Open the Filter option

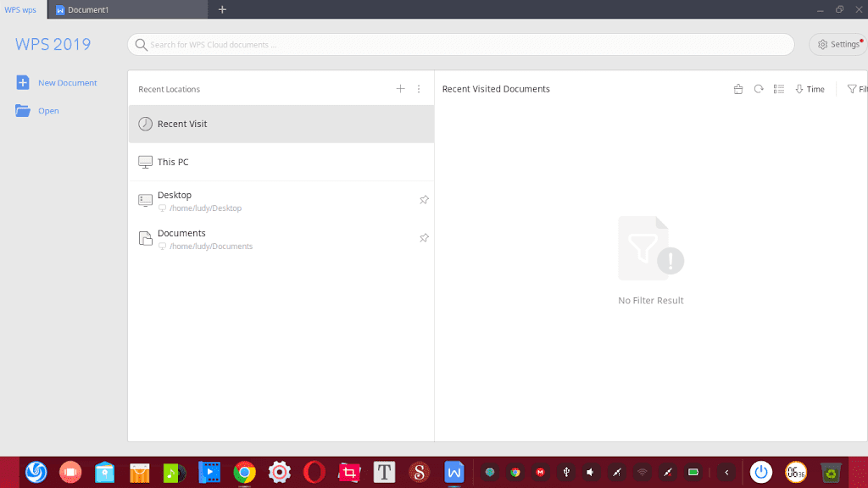[858, 89]
